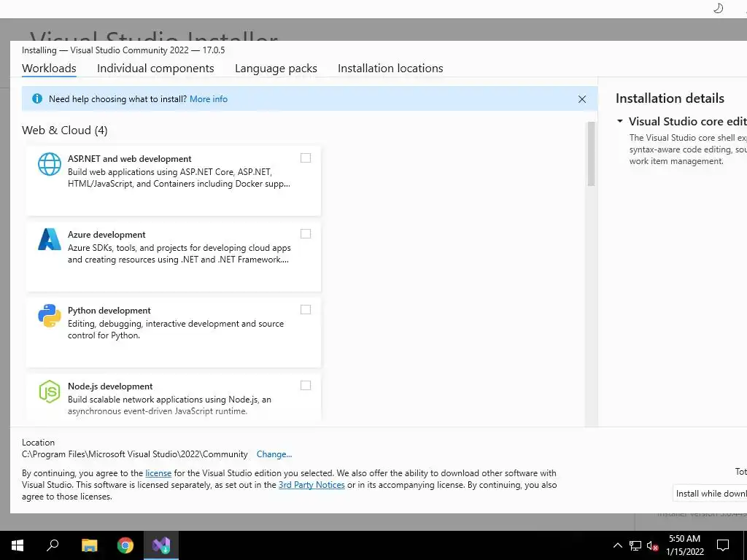Click the workloads list scrollbar thumb
This screenshot has width=747, height=560.
click(591, 154)
